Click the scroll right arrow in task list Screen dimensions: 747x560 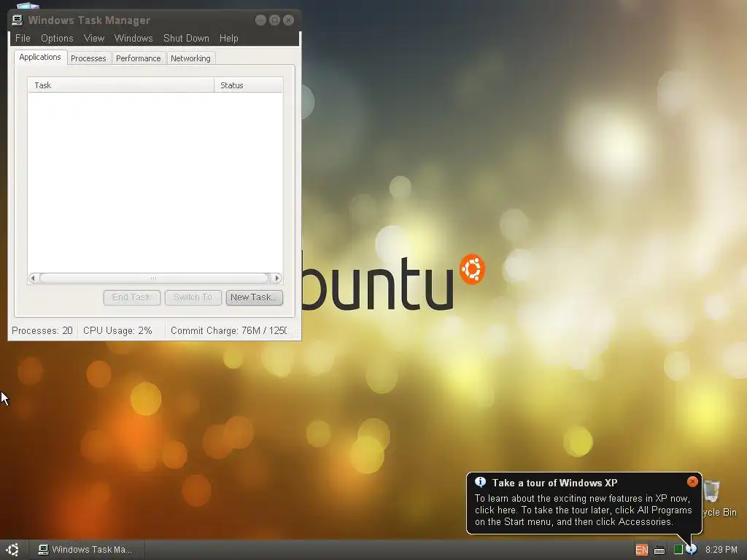tap(276, 278)
